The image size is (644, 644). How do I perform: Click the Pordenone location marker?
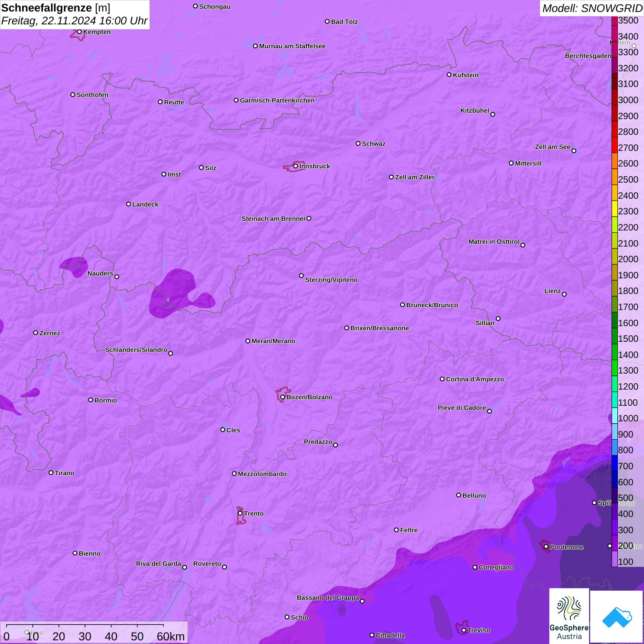coord(546,547)
